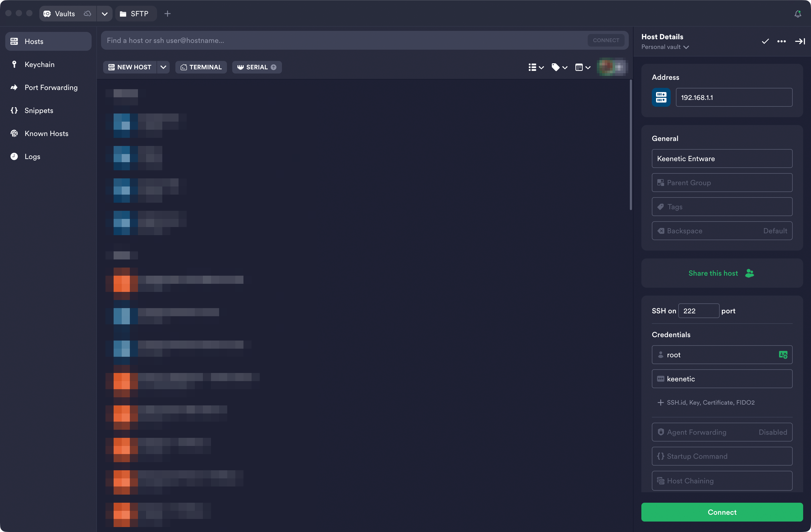Open the Backspace Default setting
Viewport: 811px width, 532px height.
tap(722, 231)
